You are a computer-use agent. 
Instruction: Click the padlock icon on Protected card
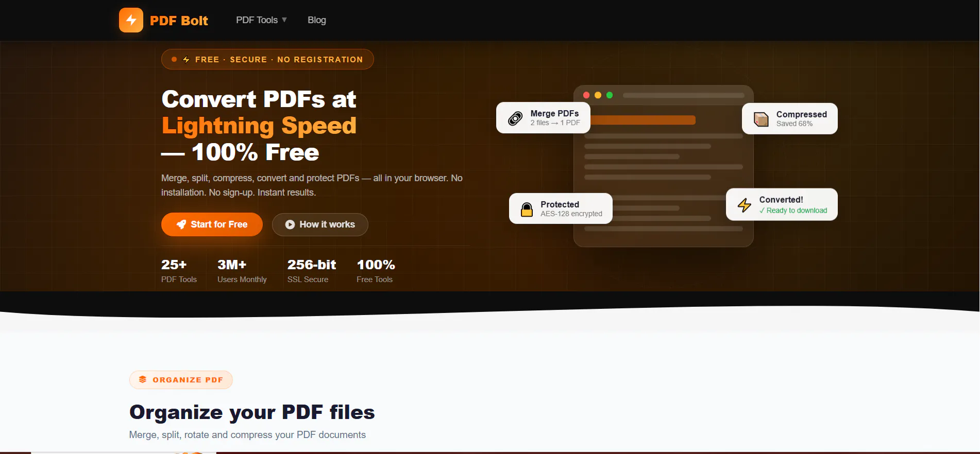point(527,209)
